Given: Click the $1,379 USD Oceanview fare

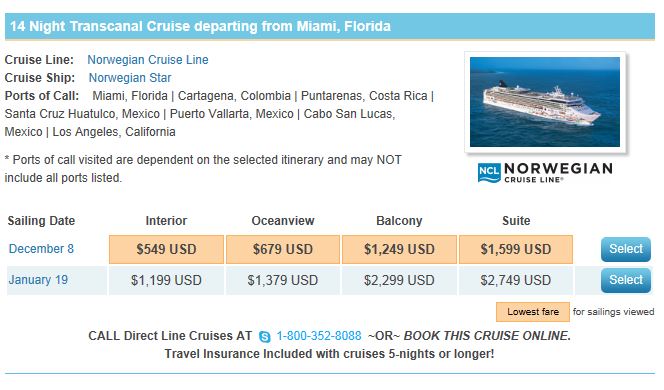Looking at the screenshot, I should pyautogui.click(x=283, y=280).
